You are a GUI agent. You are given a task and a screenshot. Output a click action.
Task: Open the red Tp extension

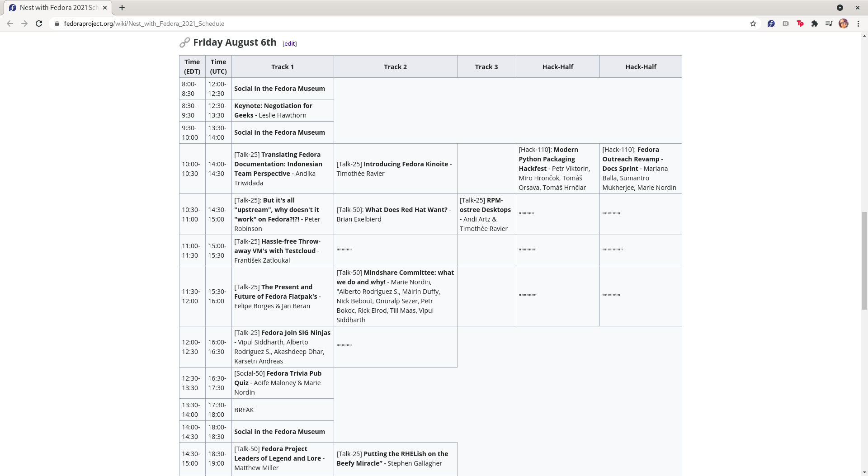(x=800, y=24)
